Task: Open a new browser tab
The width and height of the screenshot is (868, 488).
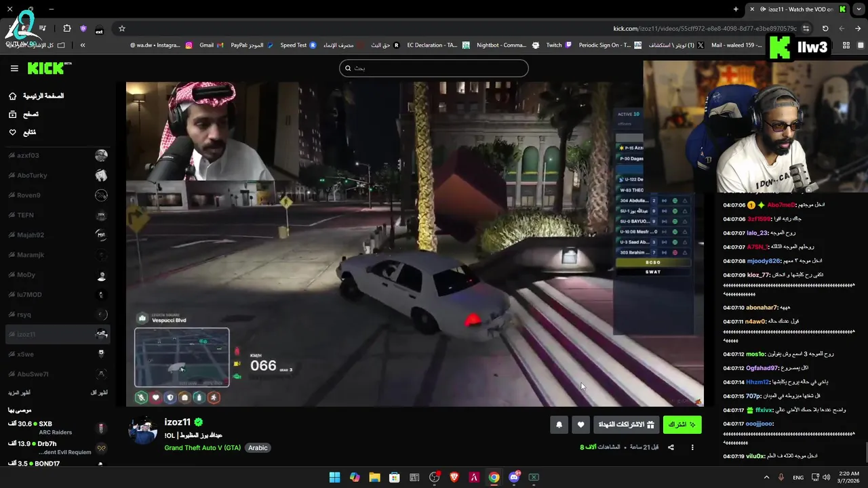Action: tap(736, 9)
